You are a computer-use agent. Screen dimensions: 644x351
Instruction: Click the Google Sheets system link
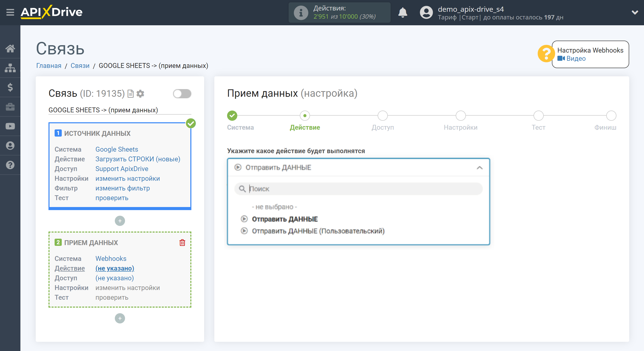pyautogui.click(x=117, y=149)
